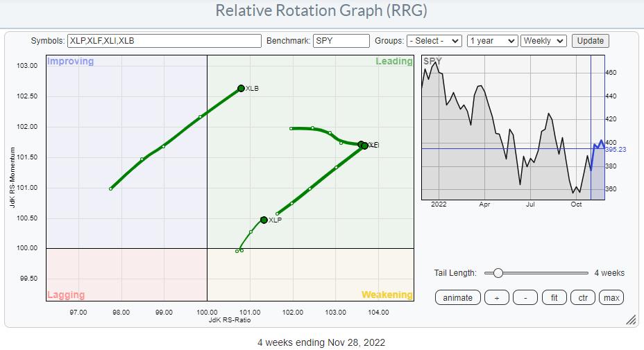Open the Weekly interval dropdown

543,41
